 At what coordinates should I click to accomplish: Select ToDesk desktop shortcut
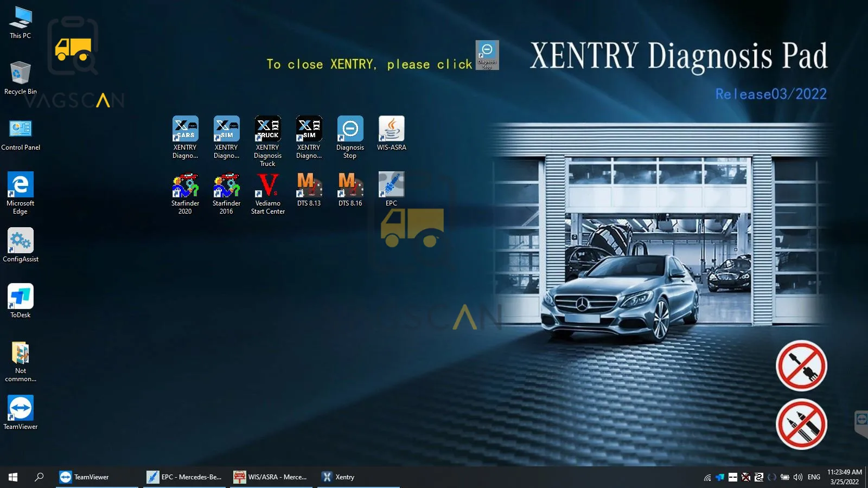21,301
